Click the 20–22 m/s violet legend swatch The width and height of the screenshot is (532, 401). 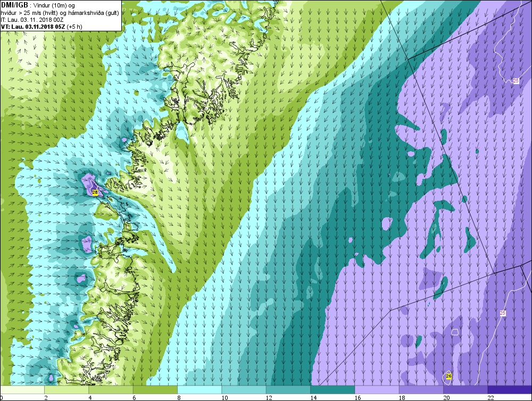465,389
